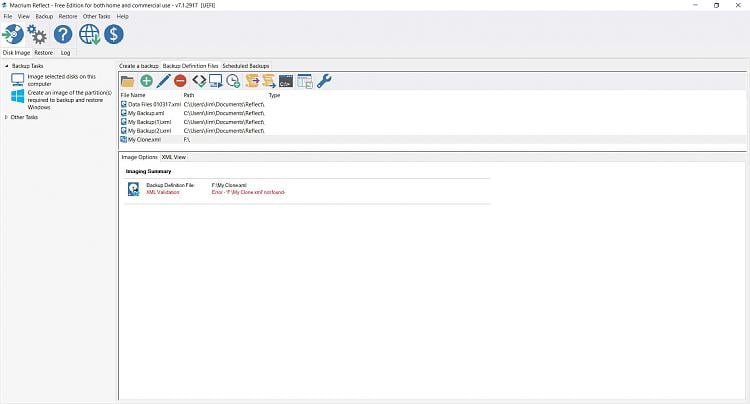Select the My Backup(1).xml row
750x404 pixels.
point(433,122)
